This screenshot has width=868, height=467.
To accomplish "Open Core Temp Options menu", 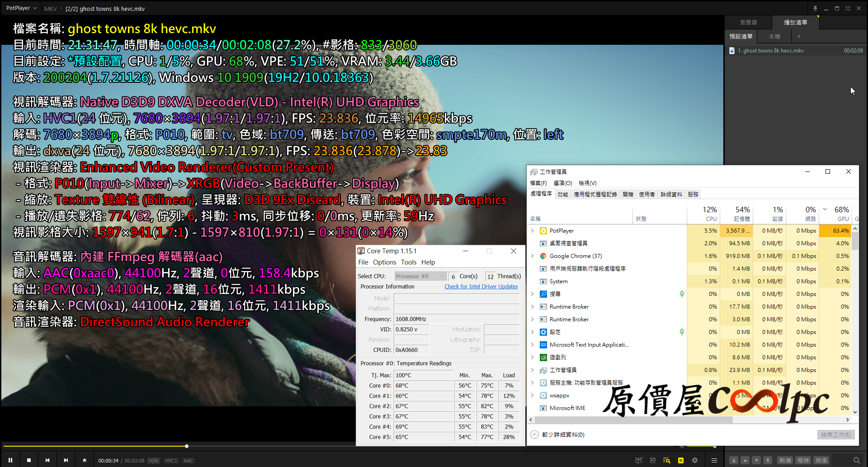I will click(384, 262).
